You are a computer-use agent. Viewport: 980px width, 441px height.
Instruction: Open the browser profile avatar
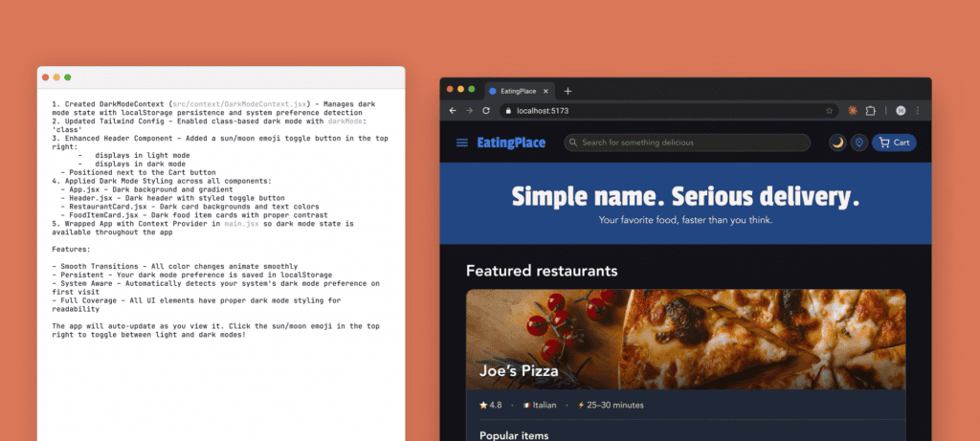[x=901, y=111]
